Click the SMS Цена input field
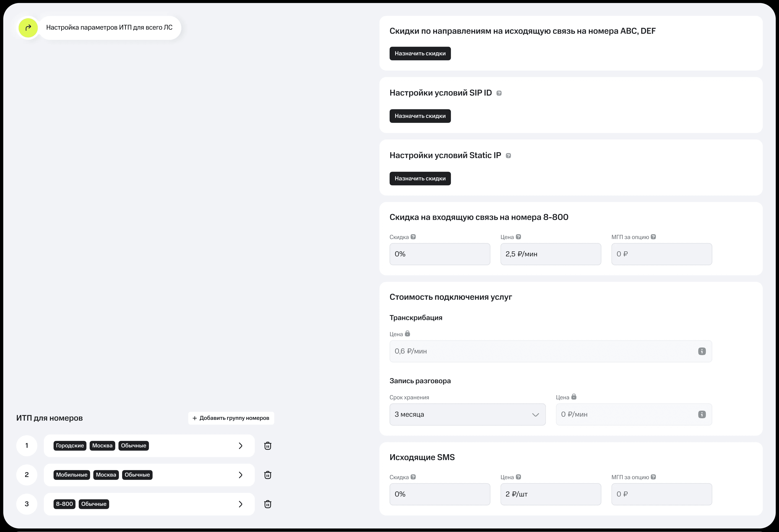This screenshot has width=779, height=532. pos(550,494)
